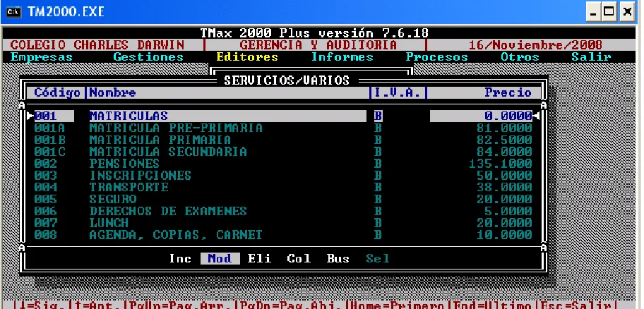Select the INSCRIPCIONES row

point(283,176)
